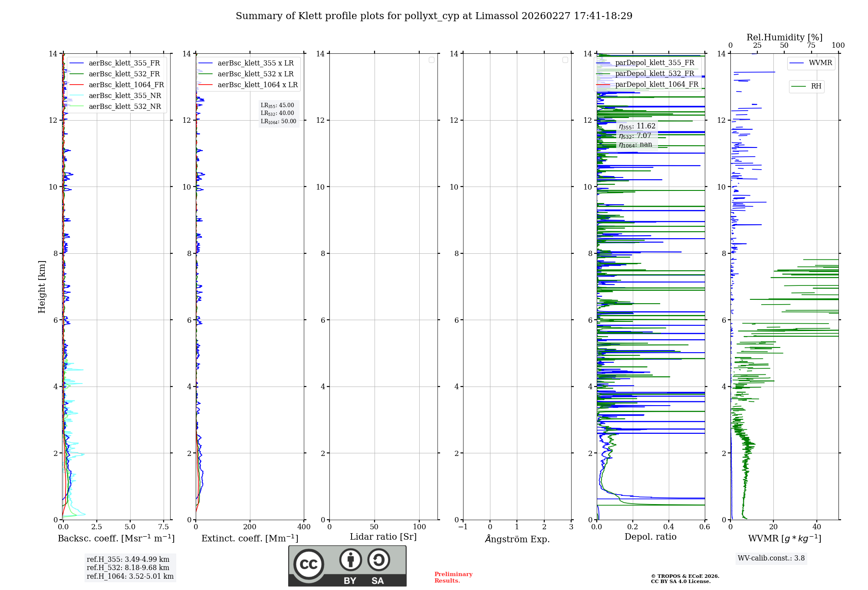The height and width of the screenshot is (590, 868).
Task: Click the aerBsc_klett_532_NR legend entry
Action: [x=125, y=107]
